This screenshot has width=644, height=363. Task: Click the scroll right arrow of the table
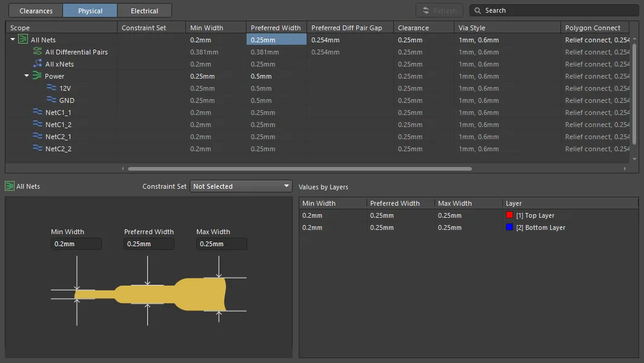[625, 169]
